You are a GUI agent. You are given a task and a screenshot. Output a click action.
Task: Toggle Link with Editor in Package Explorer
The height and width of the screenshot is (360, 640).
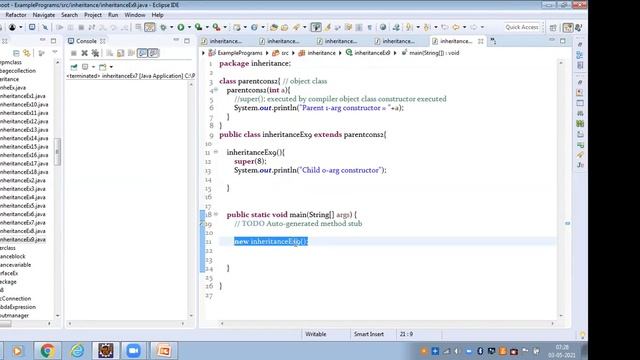click(x=27, y=53)
